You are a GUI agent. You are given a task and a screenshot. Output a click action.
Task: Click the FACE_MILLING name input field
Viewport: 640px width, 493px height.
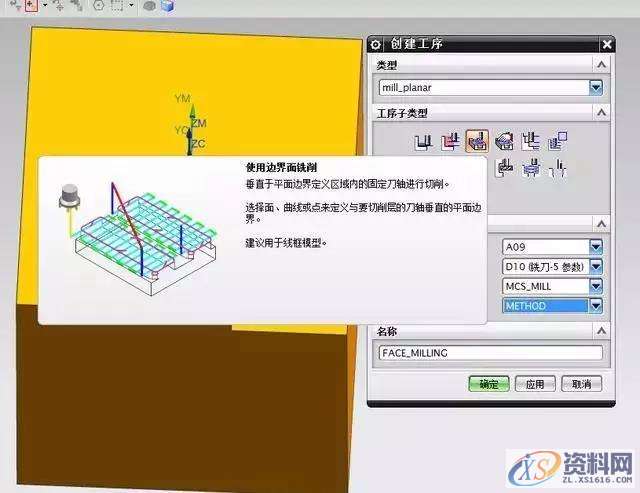pos(491,353)
